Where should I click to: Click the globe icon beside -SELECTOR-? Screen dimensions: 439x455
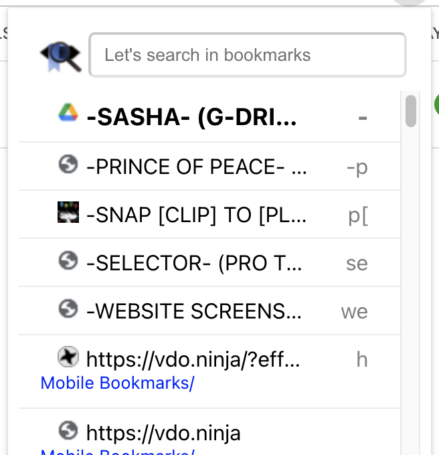point(68,261)
